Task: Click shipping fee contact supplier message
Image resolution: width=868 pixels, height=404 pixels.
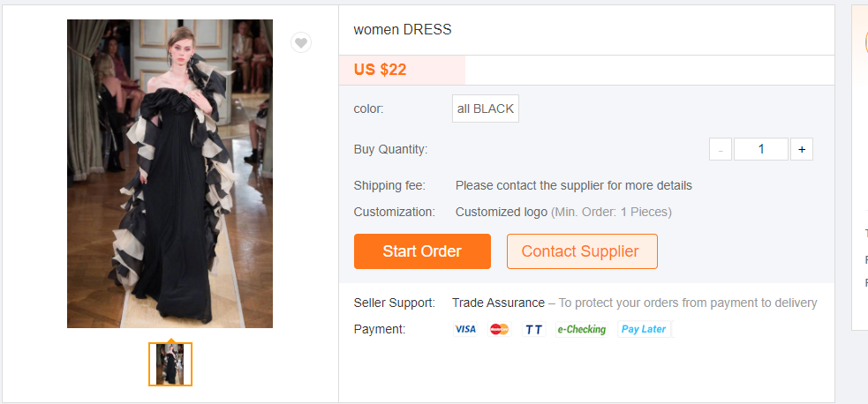Action: (573, 186)
